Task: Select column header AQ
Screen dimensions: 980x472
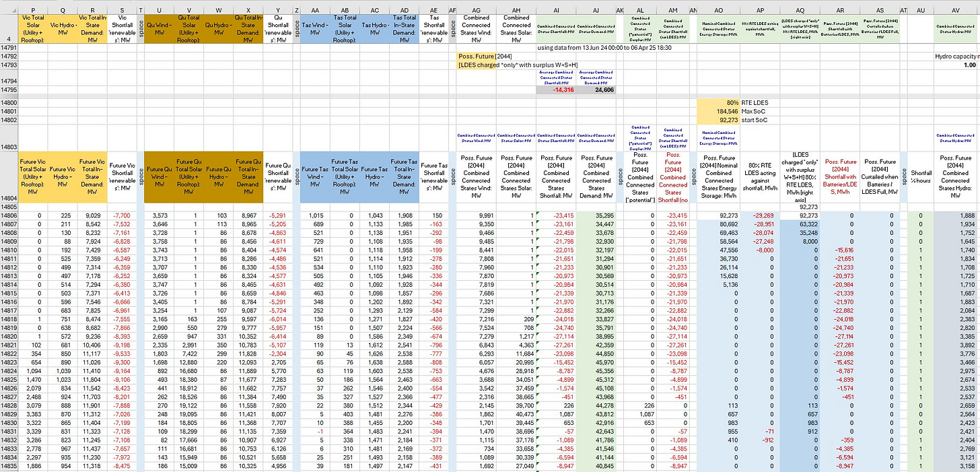Action: tap(800, 10)
